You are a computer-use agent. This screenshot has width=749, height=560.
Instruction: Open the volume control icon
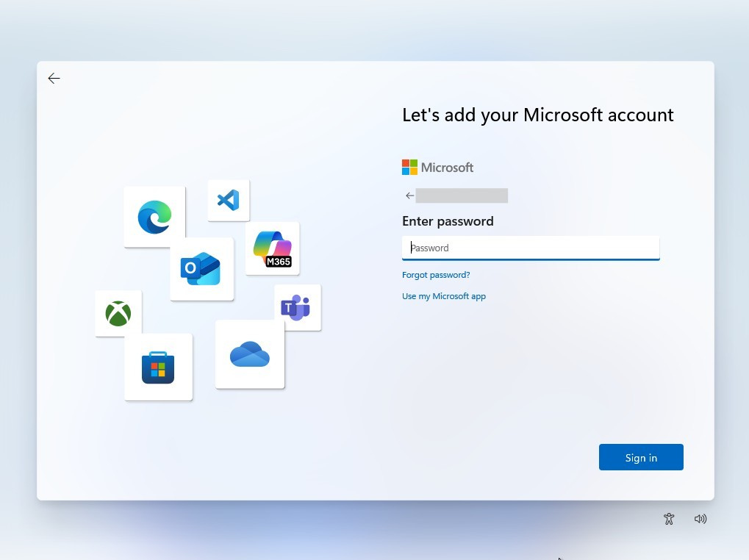(700, 518)
